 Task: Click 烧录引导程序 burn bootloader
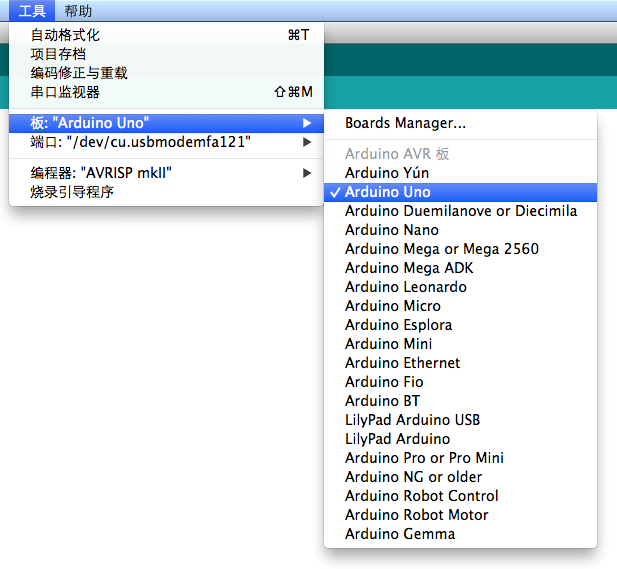(x=72, y=192)
